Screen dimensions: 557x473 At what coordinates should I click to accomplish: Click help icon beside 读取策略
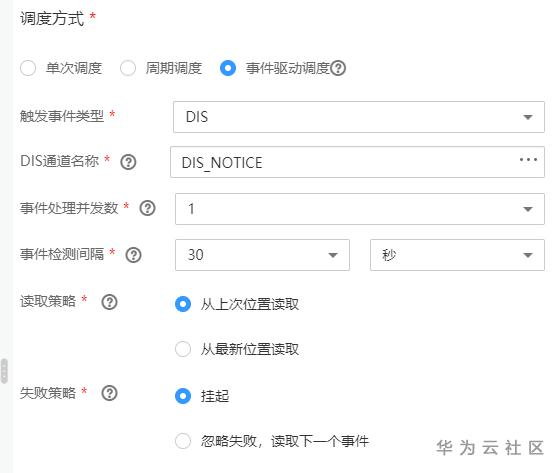tap(109, 302)
